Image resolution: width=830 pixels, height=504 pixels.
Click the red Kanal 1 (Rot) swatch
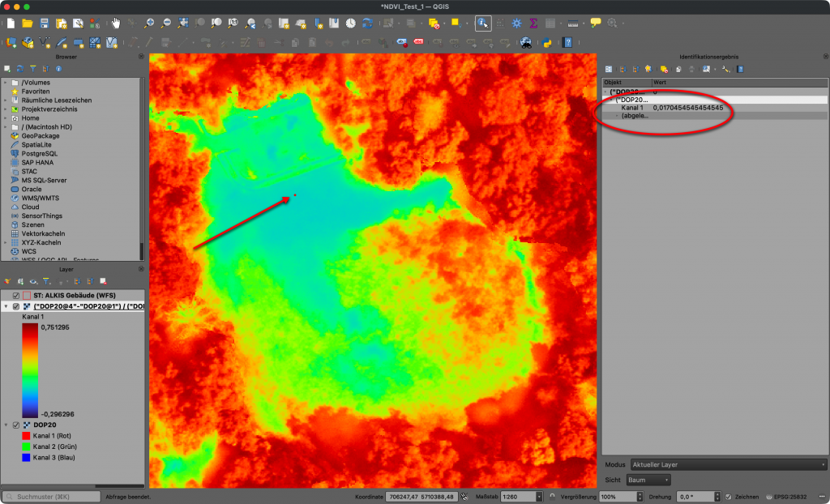[26, 436]
